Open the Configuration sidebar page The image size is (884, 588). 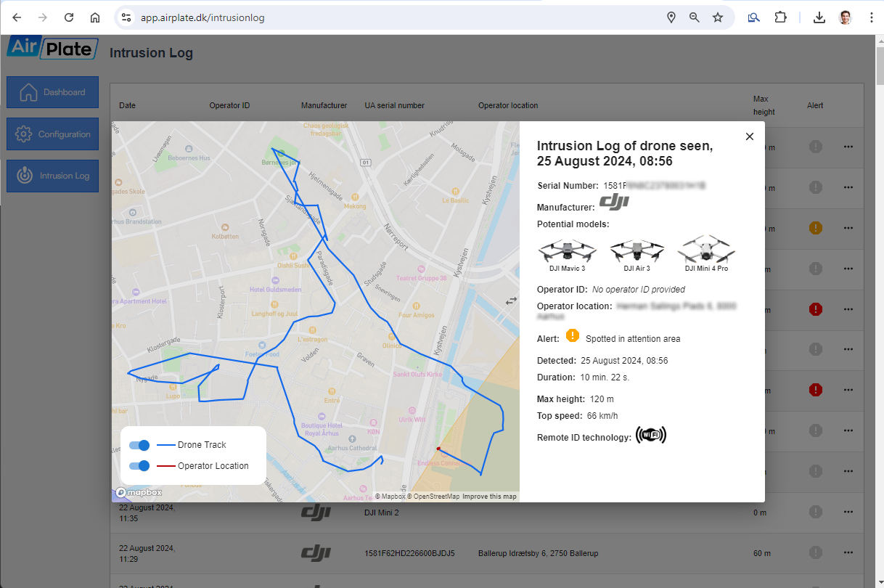(x=52, y=134)
